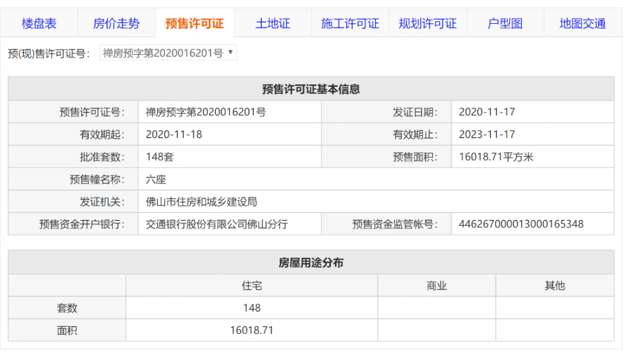The image size is (631, 364).
Task: Click the 房屋用途分布 section header
Action: click(311, 262)
